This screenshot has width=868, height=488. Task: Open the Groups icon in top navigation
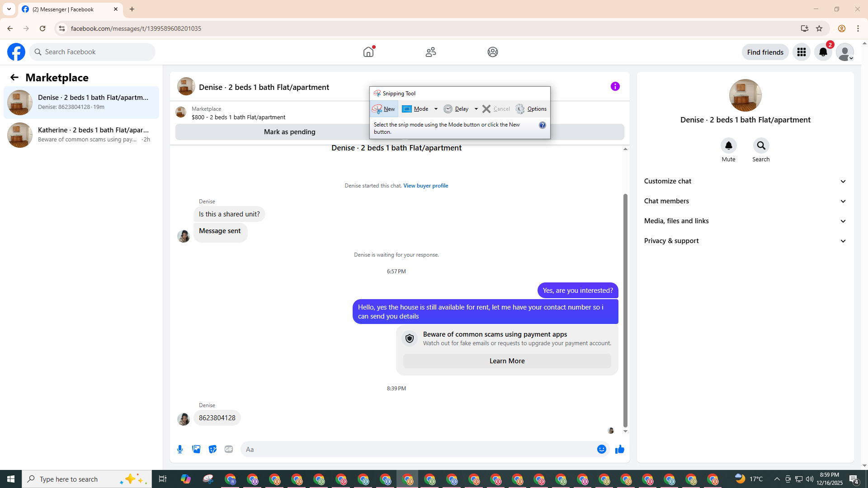tap(493, 52)
